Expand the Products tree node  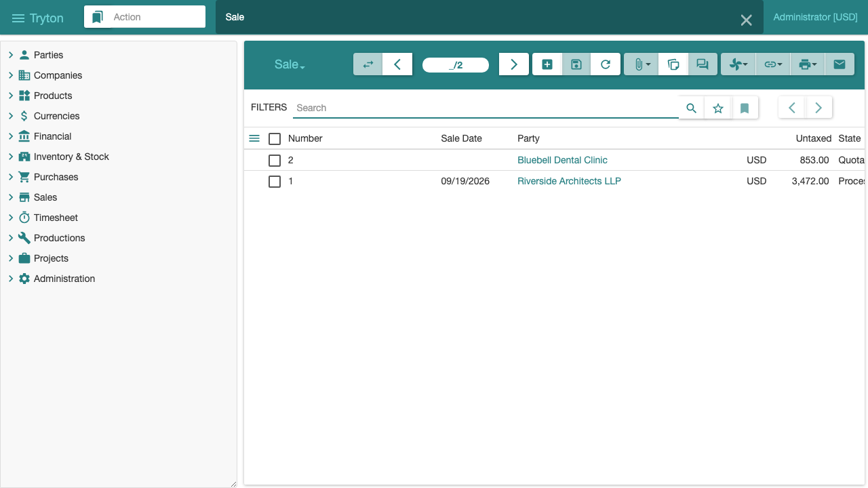pos(11,96)
